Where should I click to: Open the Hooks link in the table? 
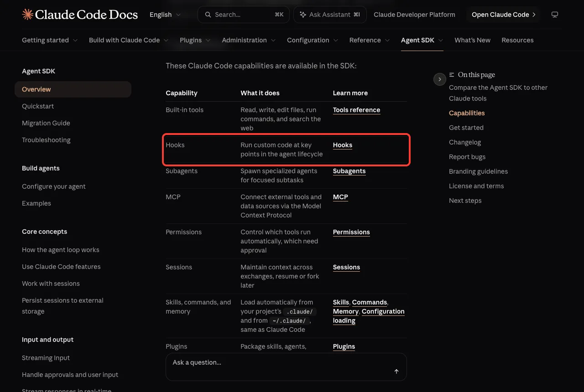coord(343,145)
